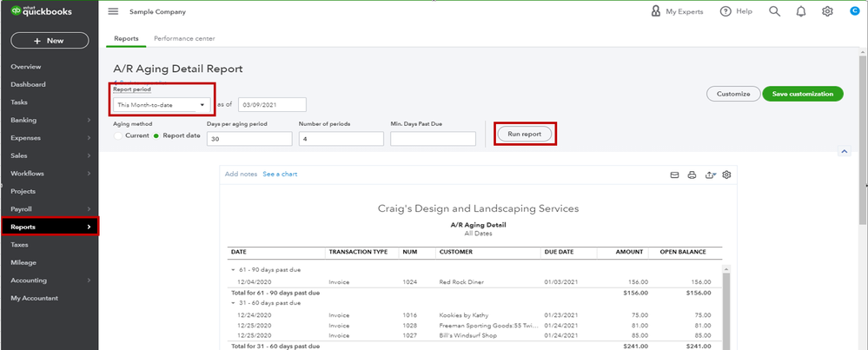Open Taxes in sidebar
Image resolution: width=868 pixels, height=350 pixels.
click(19, 245)
